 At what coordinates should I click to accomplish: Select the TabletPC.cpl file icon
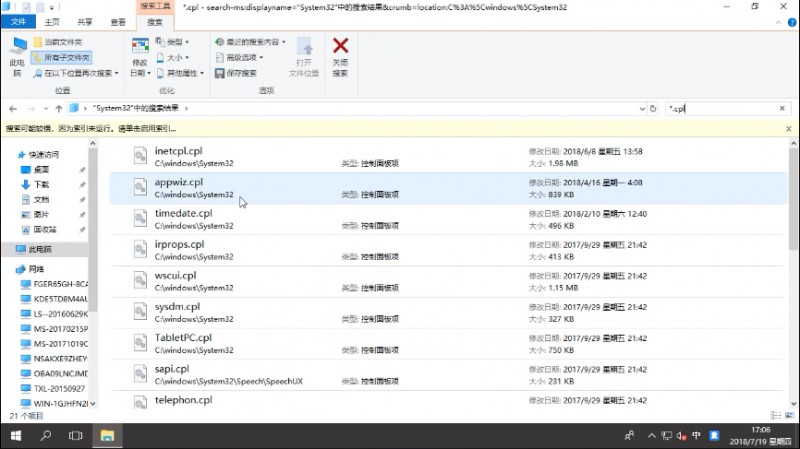point(140,343)
